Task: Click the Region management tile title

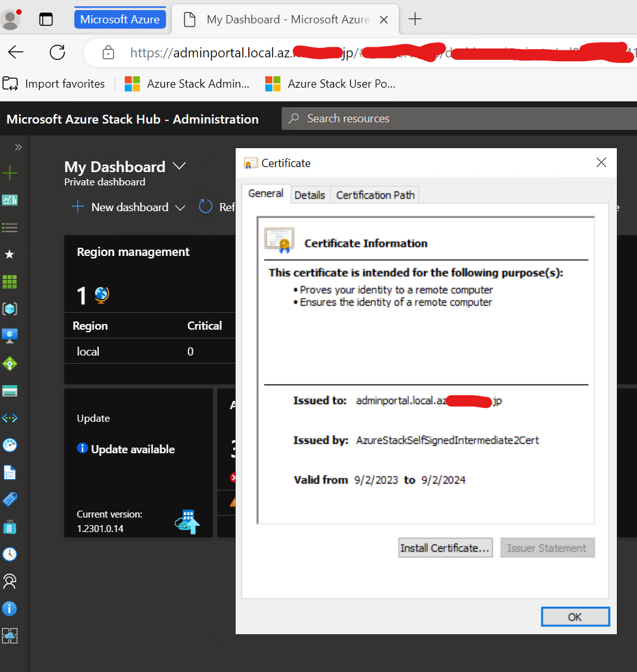Action: click(133, 252)
